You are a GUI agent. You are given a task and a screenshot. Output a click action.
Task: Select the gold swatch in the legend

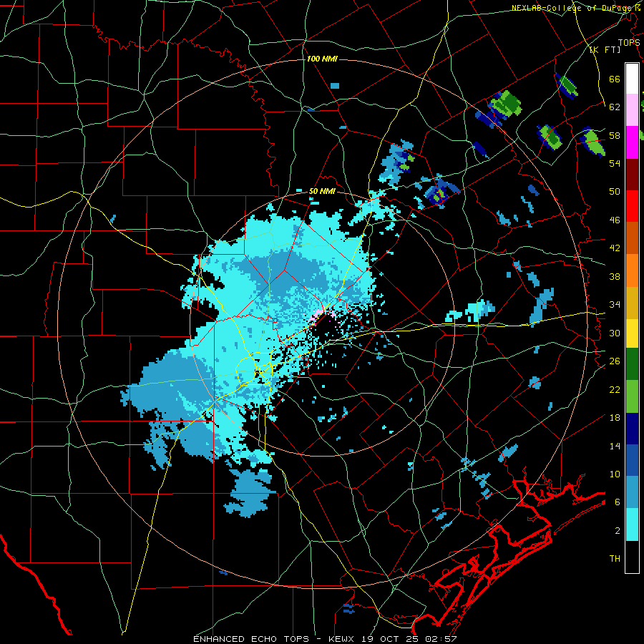click(632, 303)
